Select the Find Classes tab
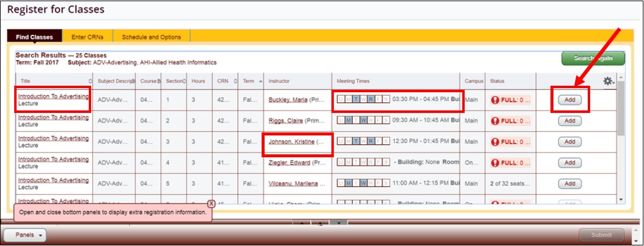The image size is (644, 246). click(34, 37)
